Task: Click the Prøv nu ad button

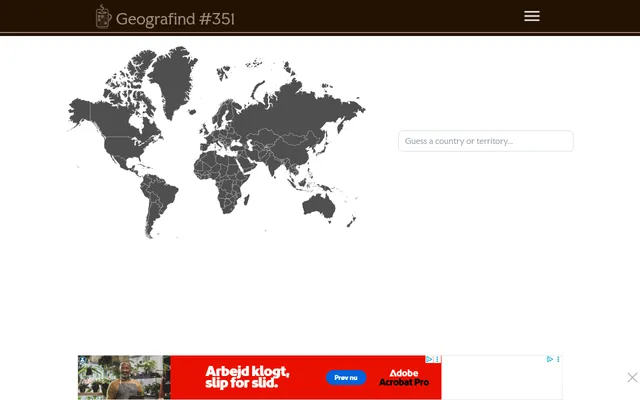Action: click(x=346, y=378)
